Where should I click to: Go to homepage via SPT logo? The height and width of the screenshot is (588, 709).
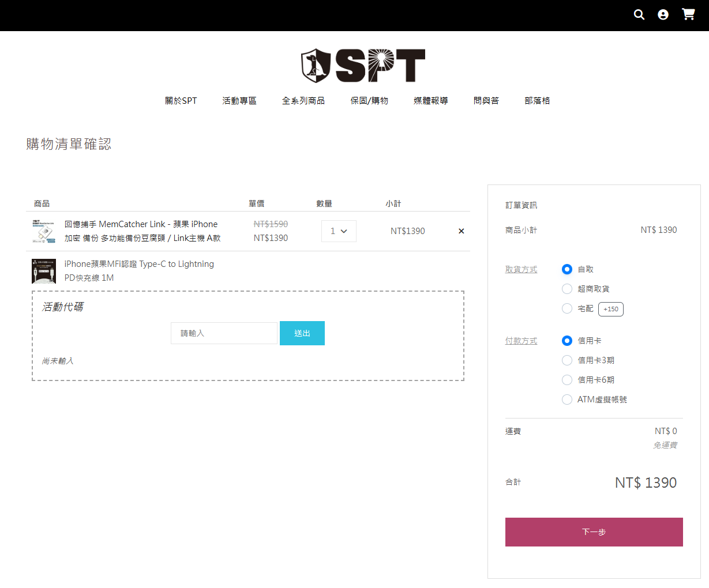click(363, 66)
